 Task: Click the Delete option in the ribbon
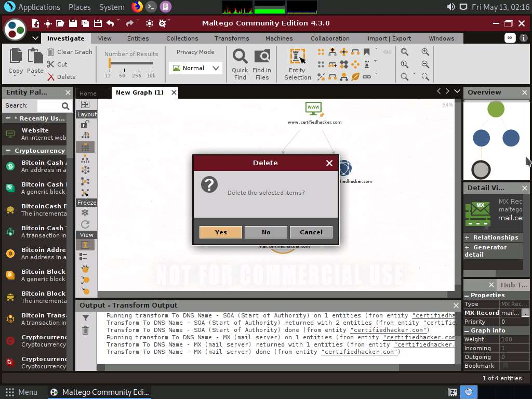61,77
